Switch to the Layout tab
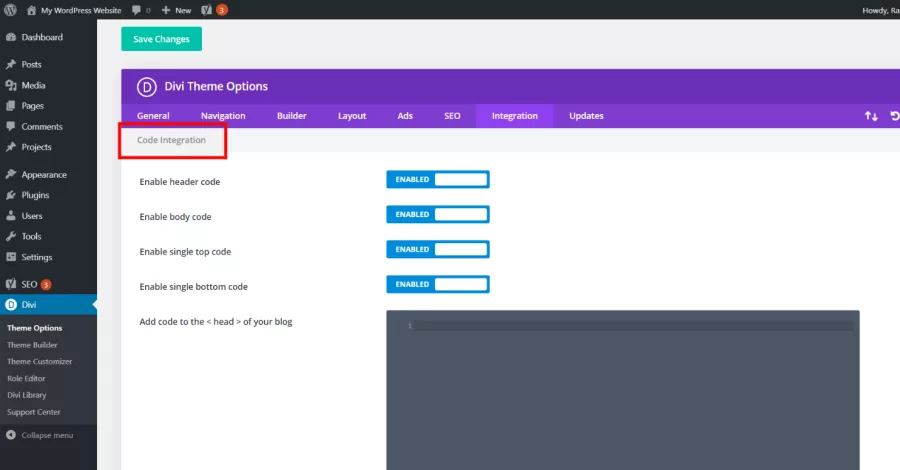The width and height of the screenshot is (900, 470). (x=352, y=116)
